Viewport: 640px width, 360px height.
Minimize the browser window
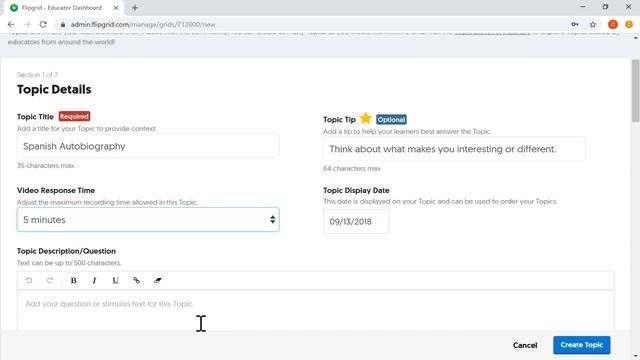tap(582, 7)
